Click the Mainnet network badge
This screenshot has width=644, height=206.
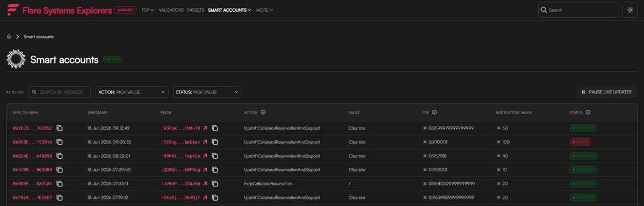click(x=125, y=10)
